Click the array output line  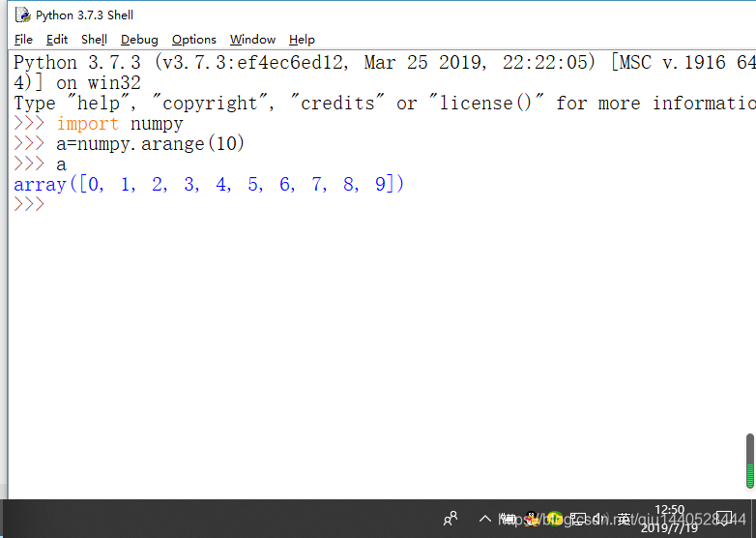[209, 184]
